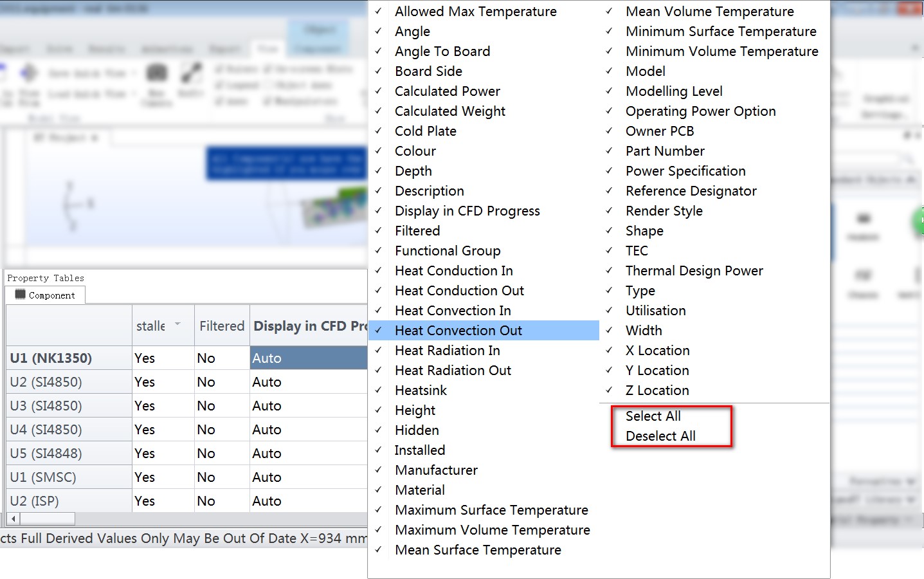Click the Display in CFD Progress column header
The height and width of the screenshot is (579, 924).
(x=309, y=326)
